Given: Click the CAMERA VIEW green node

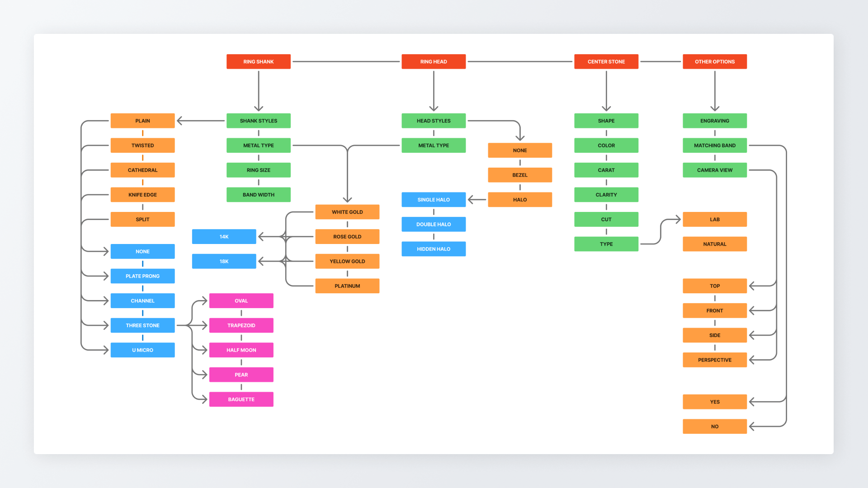Looking at the screenshot, I should [x=714, y=170].
